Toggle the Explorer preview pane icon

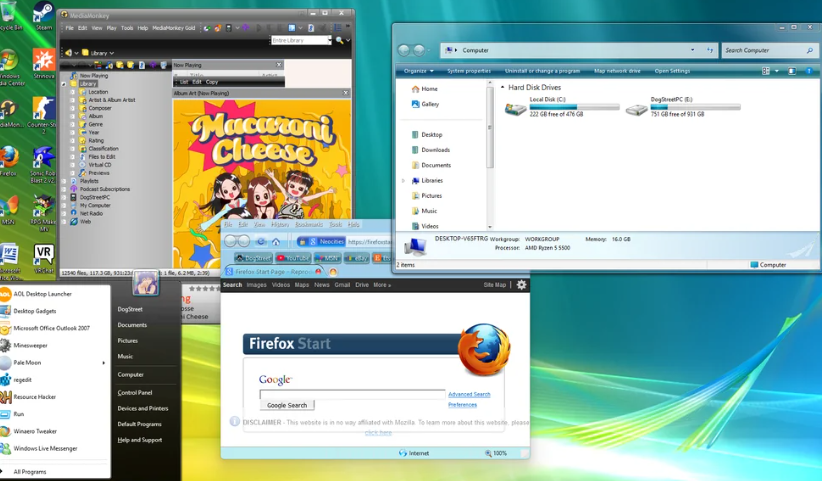[x=792, y=71]
